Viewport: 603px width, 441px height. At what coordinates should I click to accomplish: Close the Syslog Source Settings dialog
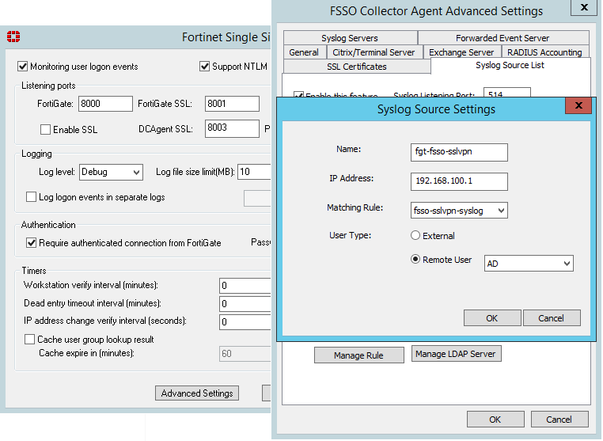(x=577, y=106)
